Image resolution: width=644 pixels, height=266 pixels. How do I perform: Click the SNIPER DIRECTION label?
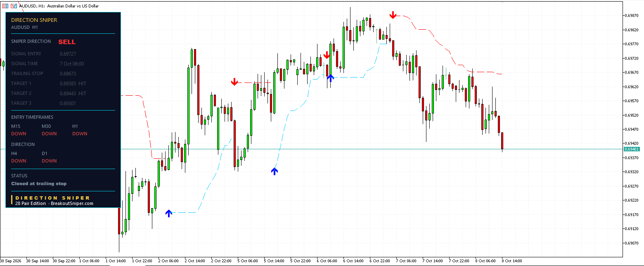(x=31, y=41)
